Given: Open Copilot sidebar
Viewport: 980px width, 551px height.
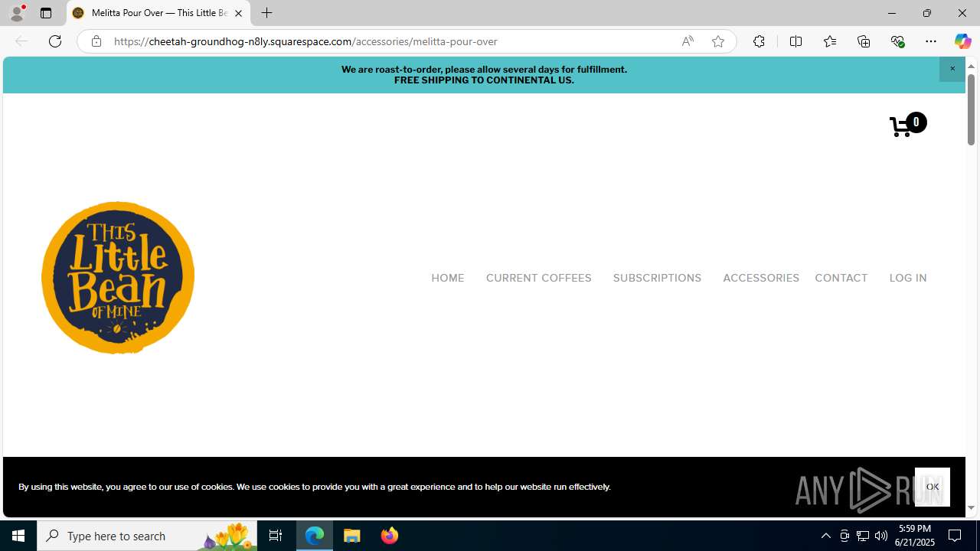Looking at the screenshot, I should (x=962, y=41).
